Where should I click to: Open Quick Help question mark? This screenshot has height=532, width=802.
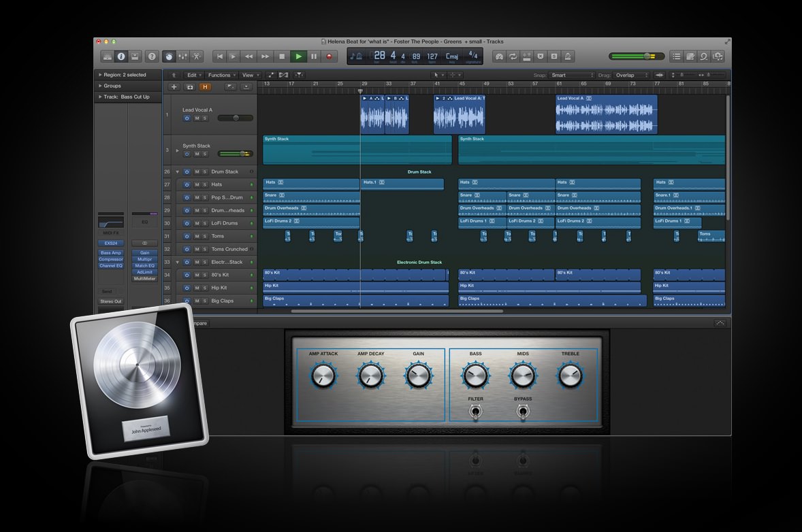[x=152, y=56]
